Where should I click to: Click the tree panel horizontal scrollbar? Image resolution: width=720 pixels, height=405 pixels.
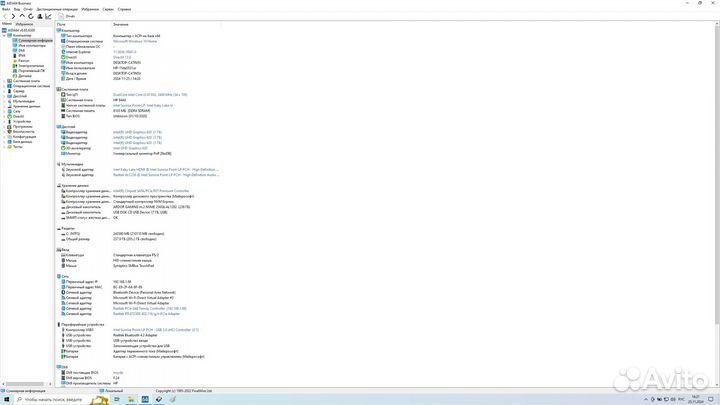(25, 384)
